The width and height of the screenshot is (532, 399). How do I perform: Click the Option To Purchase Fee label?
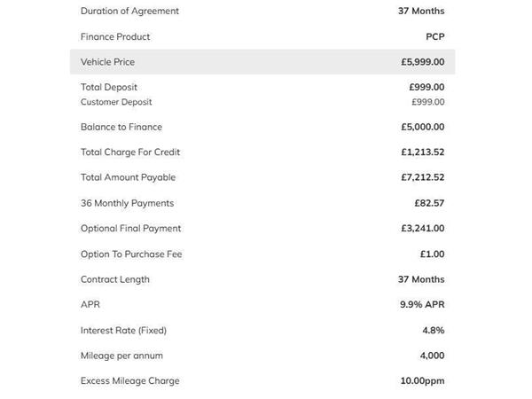131,254
